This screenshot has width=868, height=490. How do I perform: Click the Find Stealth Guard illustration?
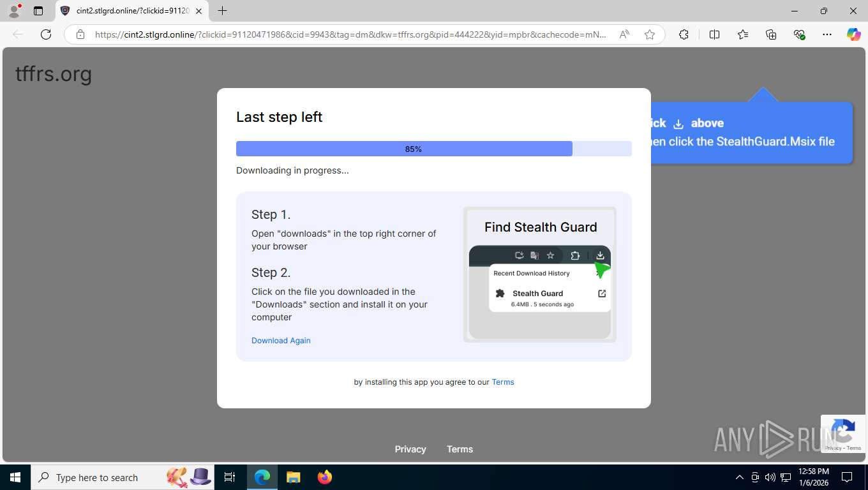click(540, 274)
